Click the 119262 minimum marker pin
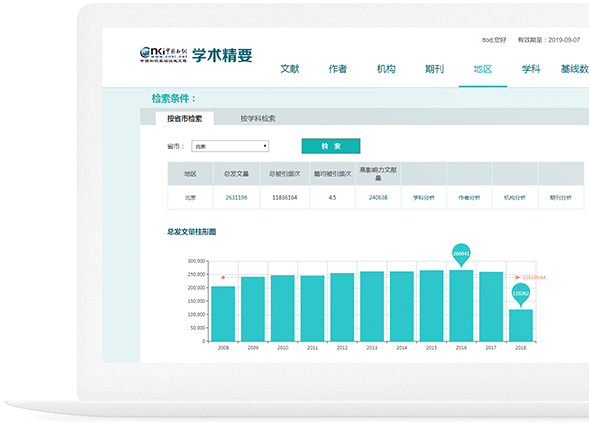 pyautogui.click(x=521, y=294)
